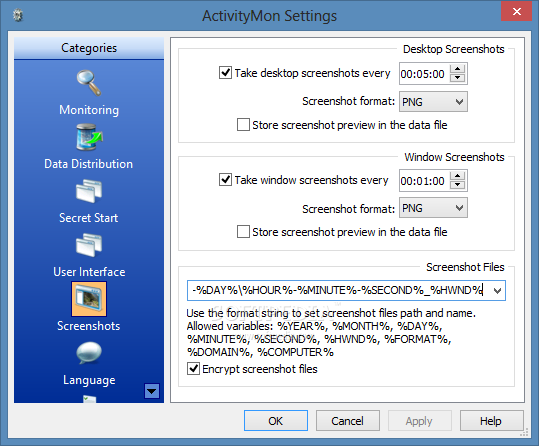Image resolution: width=539 pixels, height=446 pixels.
Task: Toggle Take desktop screenshots every checkbox
Action: point(226,73)
